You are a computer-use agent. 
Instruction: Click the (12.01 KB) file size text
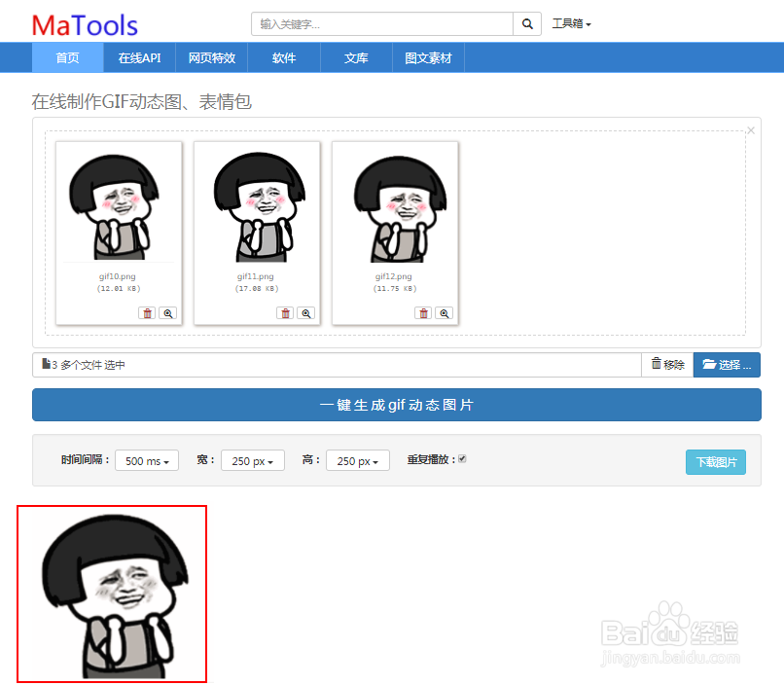pyautogui.click(x=119, y=289)
